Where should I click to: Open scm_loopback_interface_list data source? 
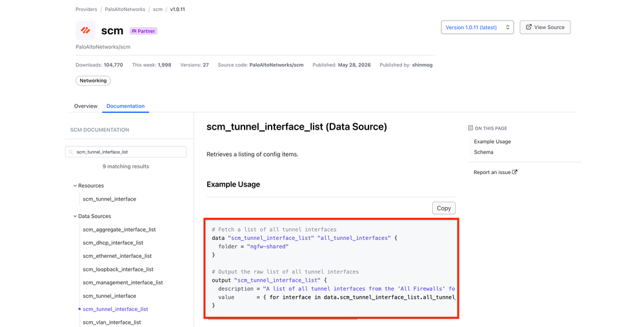pyautogui.click(x=118, y=269)
